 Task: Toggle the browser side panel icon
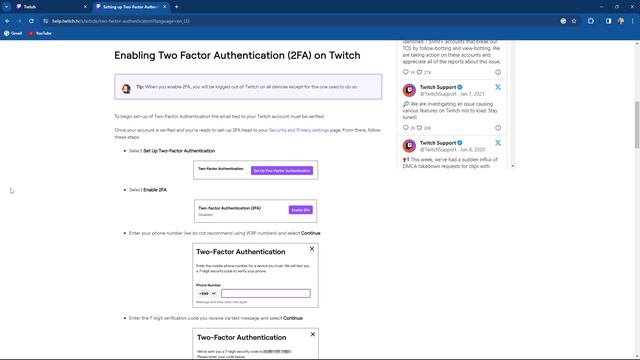point(608,21)
